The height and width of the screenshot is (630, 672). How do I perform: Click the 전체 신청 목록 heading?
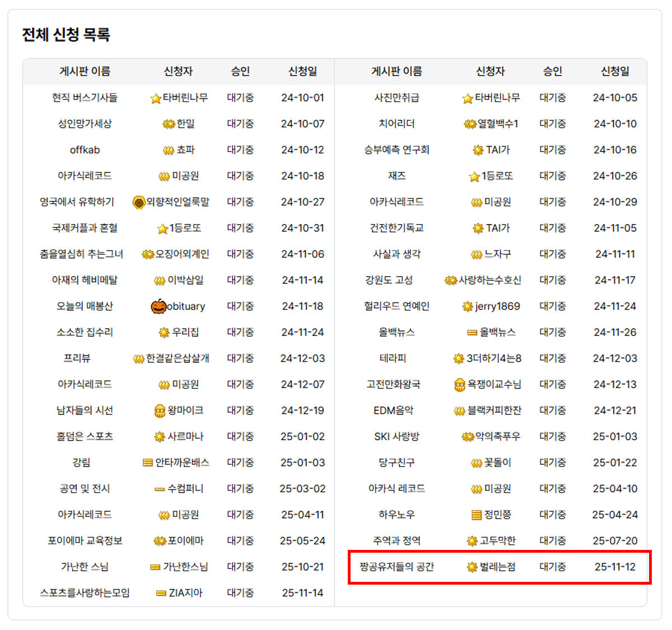coord(66,35)
